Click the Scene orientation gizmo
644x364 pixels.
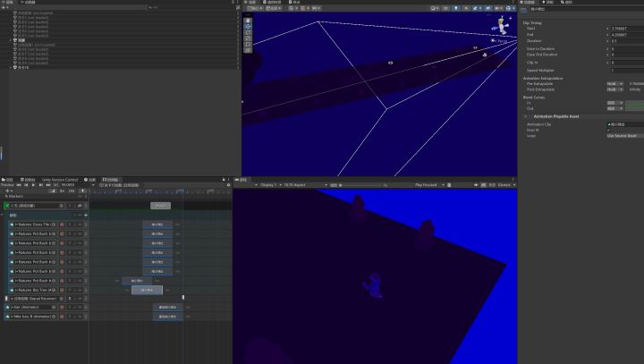coord(502,25)
